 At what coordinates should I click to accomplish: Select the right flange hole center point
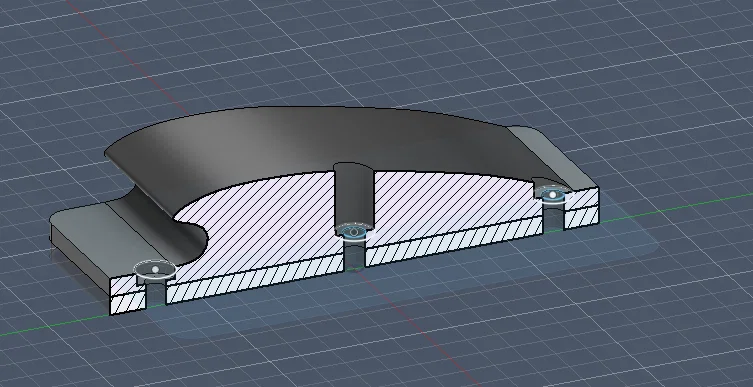click(553, 195)
